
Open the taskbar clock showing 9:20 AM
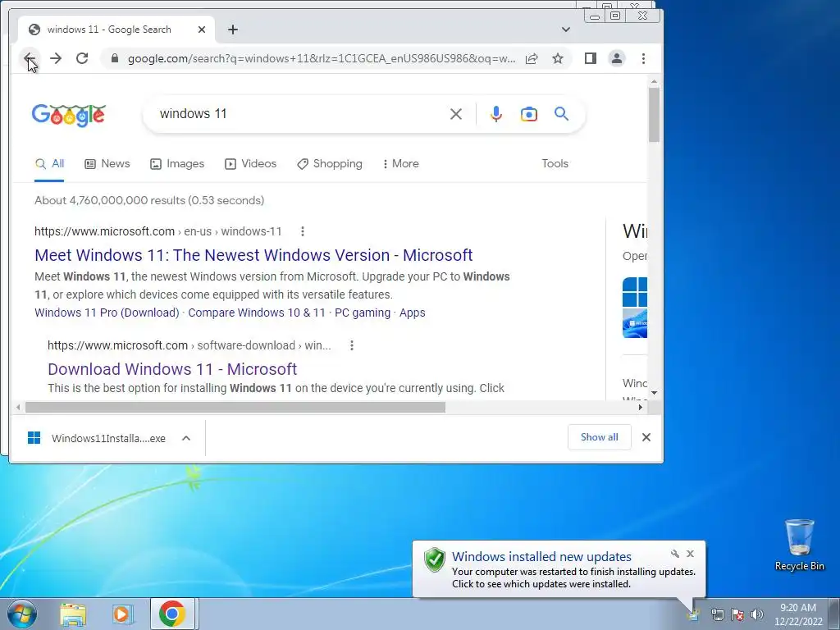coord(798,614)
